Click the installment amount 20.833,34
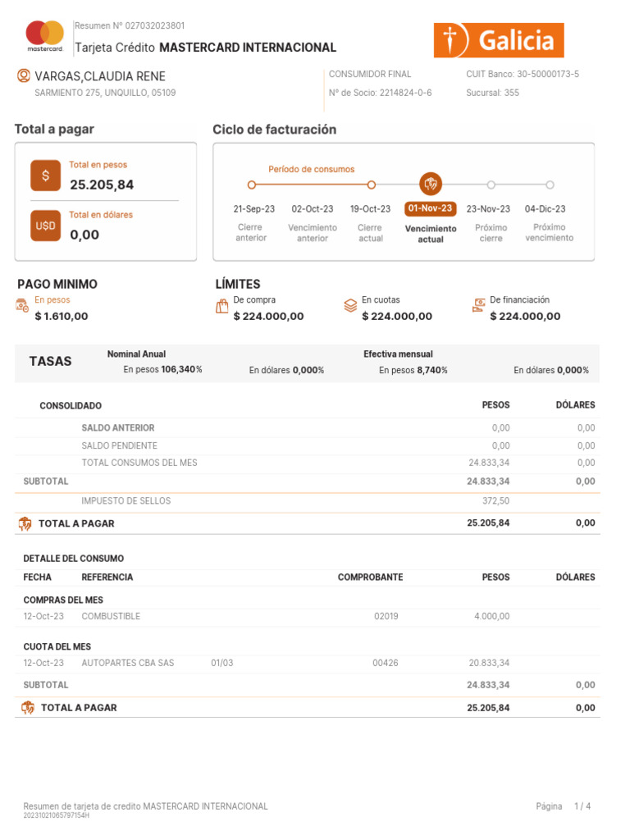This screenshot has height=840, width=630. pyautogui.click(x=489, y=663)
